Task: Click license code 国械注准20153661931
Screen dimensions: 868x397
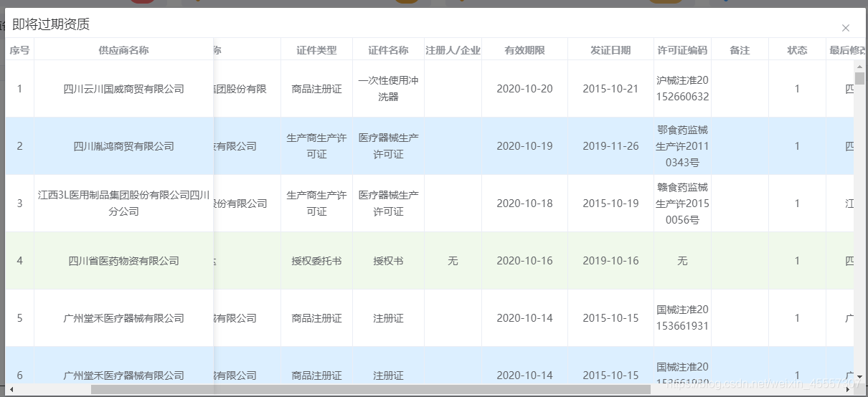Action: [x=682, y=318]
